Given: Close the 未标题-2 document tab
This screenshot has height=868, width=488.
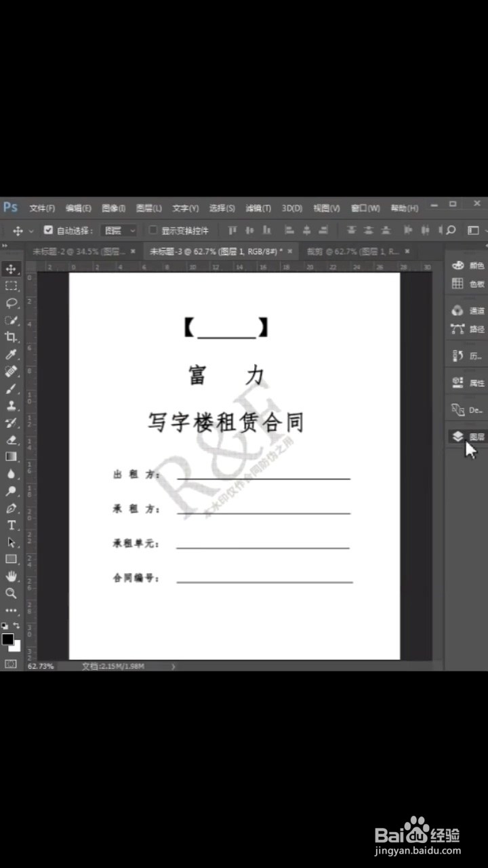Looking at the screenshot, I should (133, 251).
